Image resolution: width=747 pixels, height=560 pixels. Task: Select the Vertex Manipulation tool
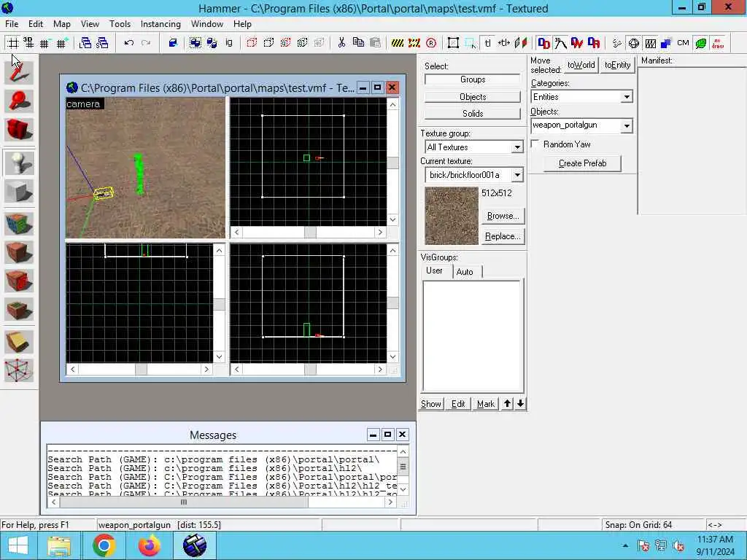point(19,370)
